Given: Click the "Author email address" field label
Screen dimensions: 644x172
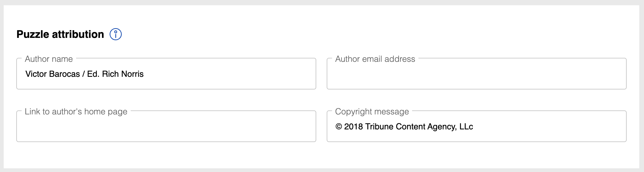Looking at the screenshot, I should [375, 59].
